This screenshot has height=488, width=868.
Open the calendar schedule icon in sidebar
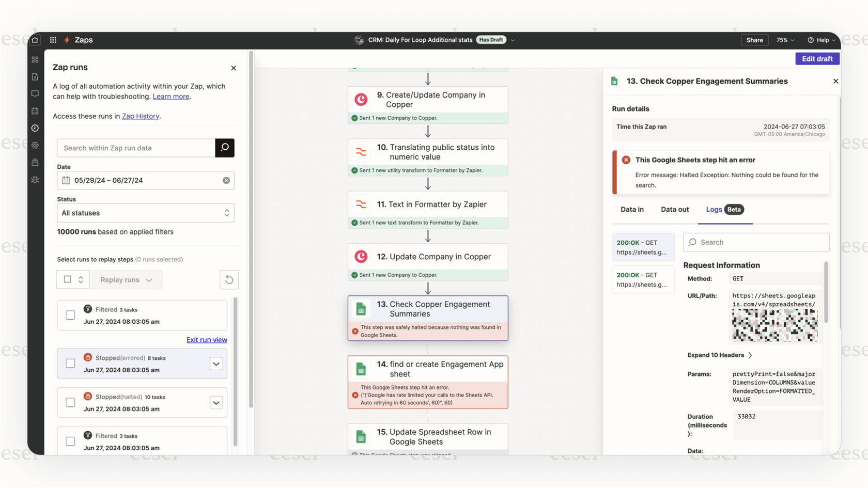click(35, 111)
